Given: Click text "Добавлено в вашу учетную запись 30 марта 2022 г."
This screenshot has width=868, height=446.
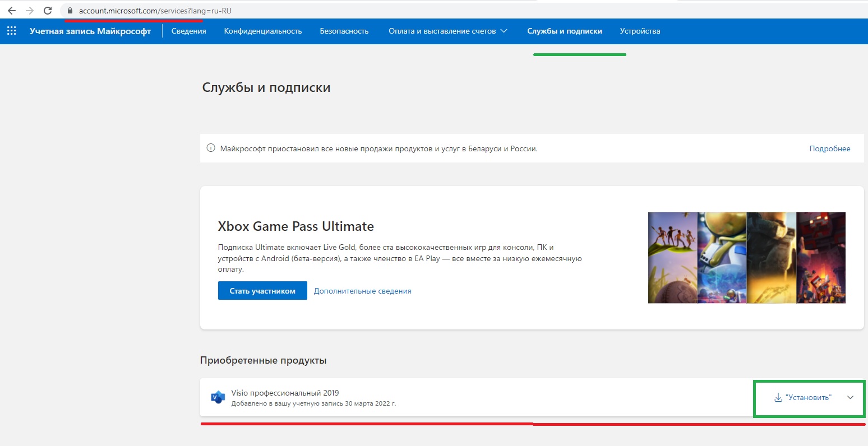Looking at the screenshot, I should (313, 403).
